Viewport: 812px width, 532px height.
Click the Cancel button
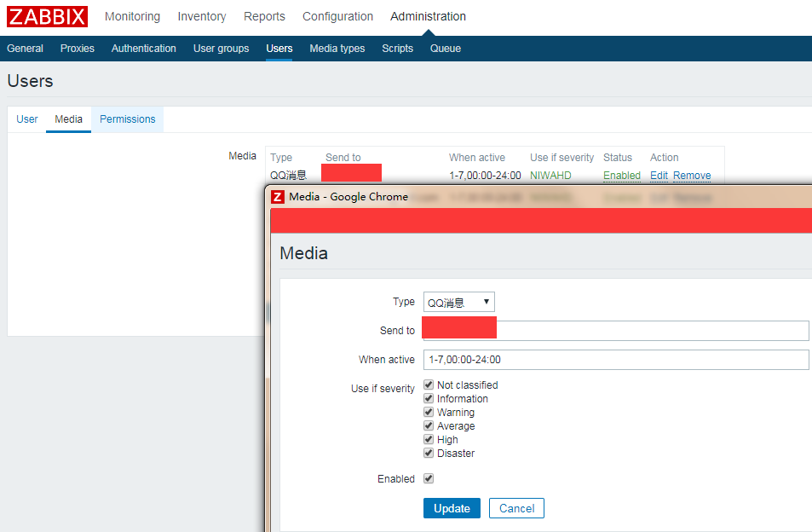[516, 508]
